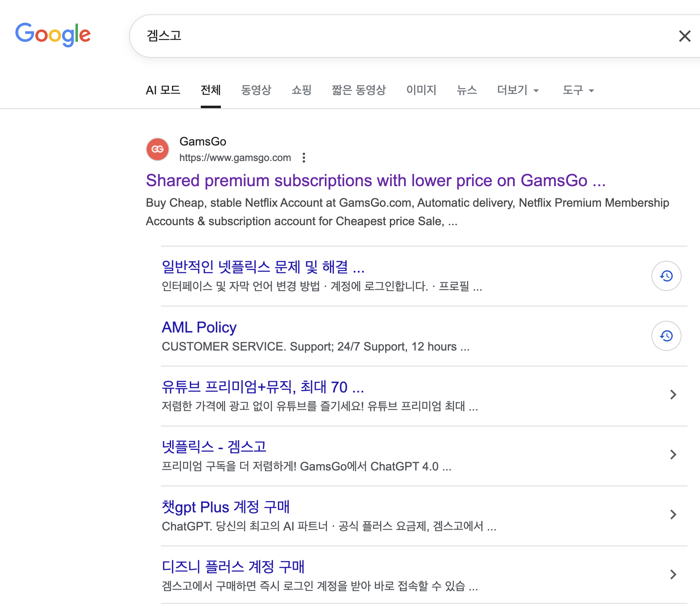Click the history icon beside AML Policy
The width and height of the screenshot is (700, 608).
click(666, 336)
